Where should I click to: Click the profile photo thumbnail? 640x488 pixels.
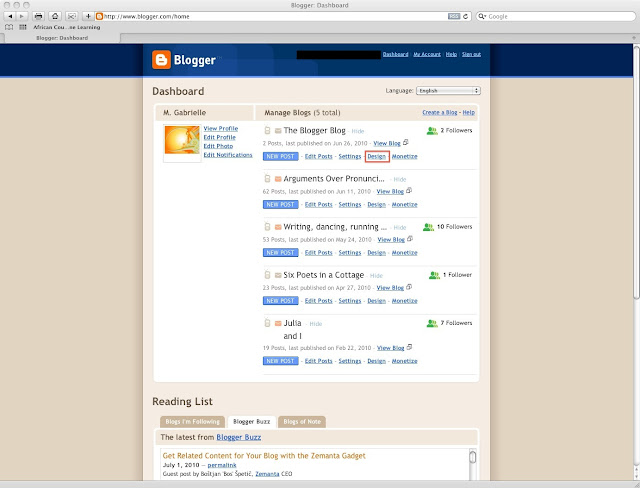pyautogui.click(x=182, y=140)
